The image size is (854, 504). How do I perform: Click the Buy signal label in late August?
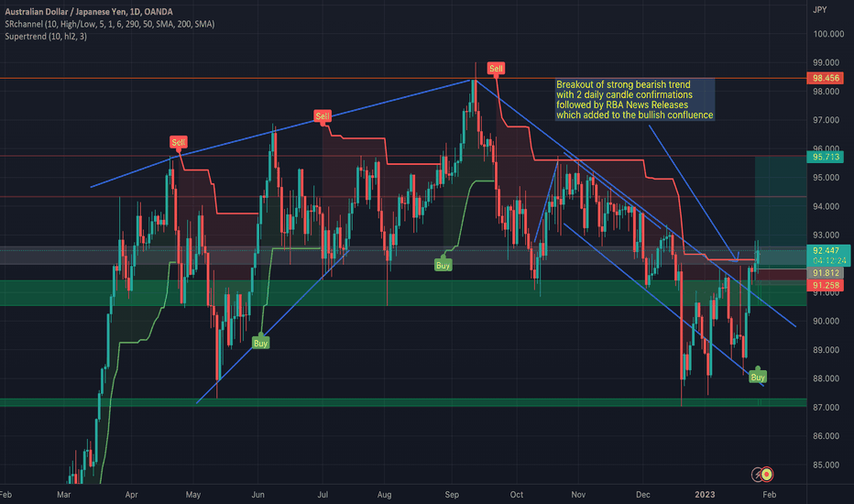443,266
